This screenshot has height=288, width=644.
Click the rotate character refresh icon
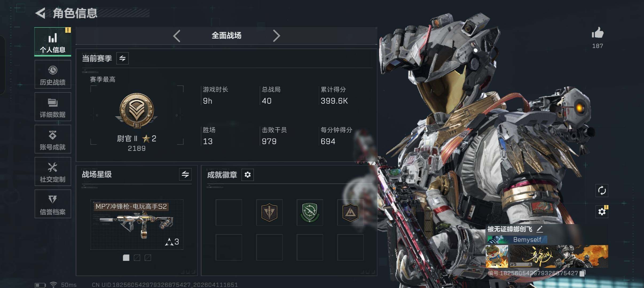tap(602, 191)
